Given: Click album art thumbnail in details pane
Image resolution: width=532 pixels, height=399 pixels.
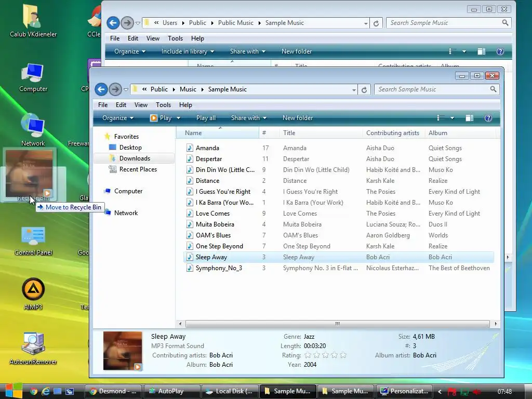Looking at the screenshot, I should [123, 351].
